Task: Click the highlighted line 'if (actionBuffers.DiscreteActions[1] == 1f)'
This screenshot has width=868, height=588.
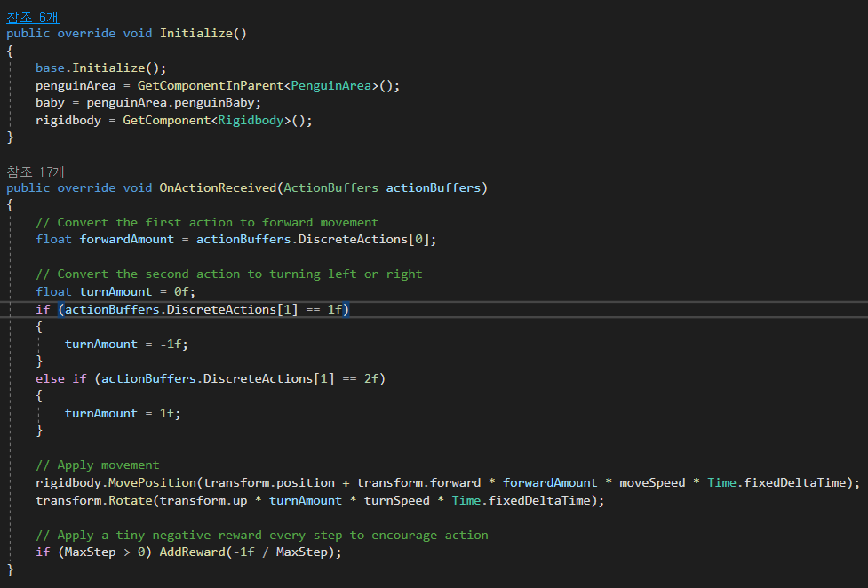Action: [x=193, y=309]
